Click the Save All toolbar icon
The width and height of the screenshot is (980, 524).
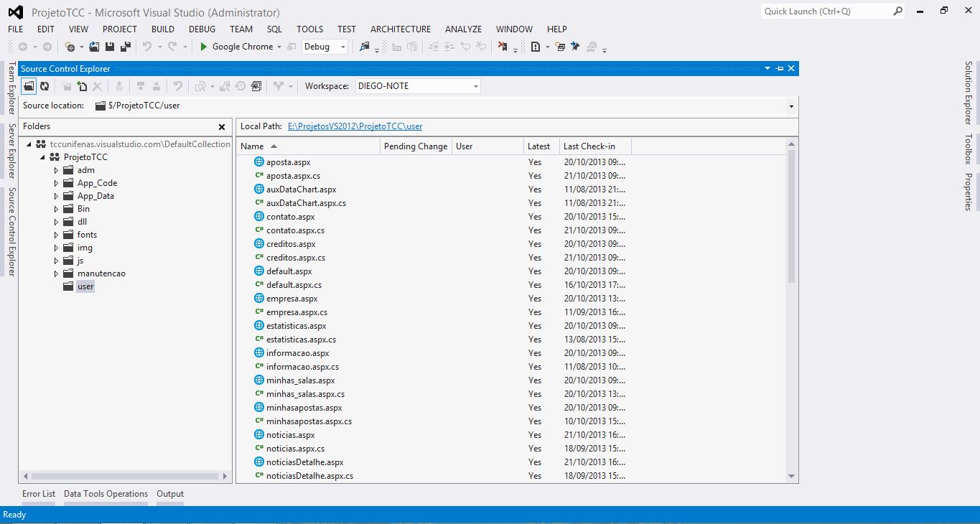[x=126, y=47]
